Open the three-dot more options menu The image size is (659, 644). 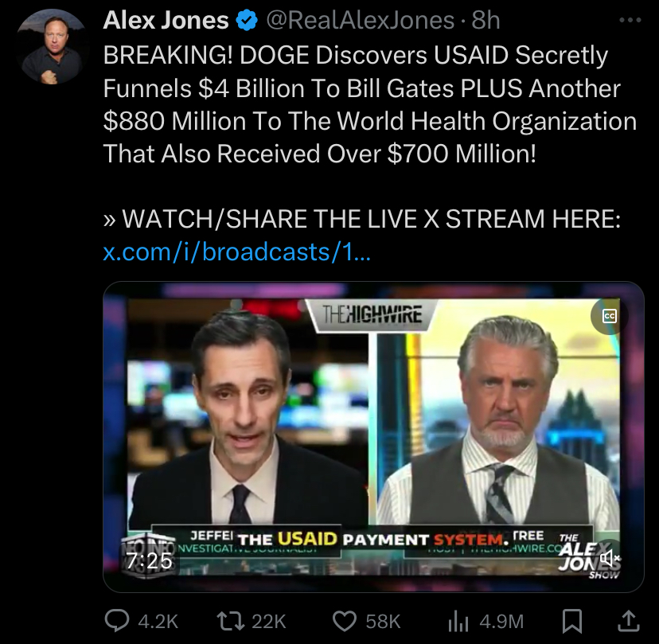(630, 20)
